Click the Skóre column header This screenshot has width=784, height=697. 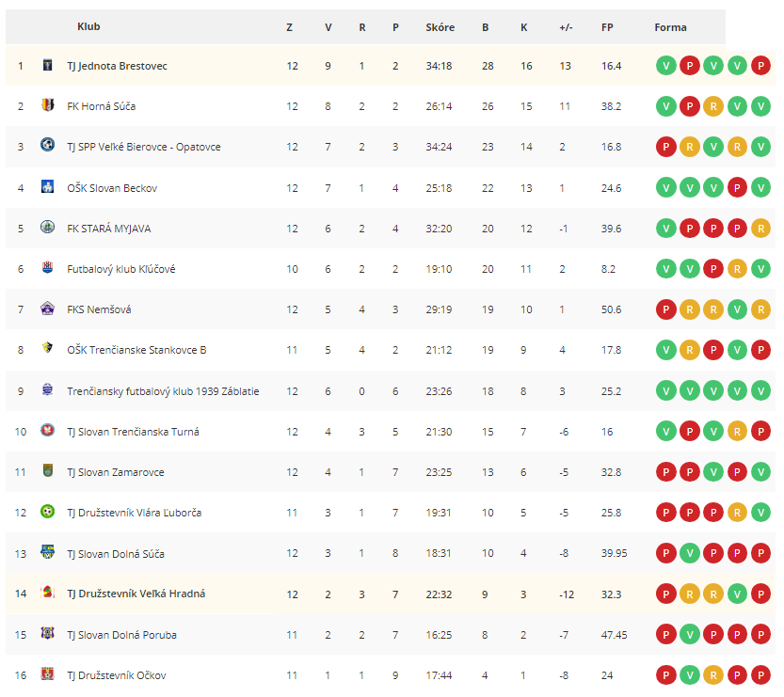pyautogui.click(x=440, y=27)
